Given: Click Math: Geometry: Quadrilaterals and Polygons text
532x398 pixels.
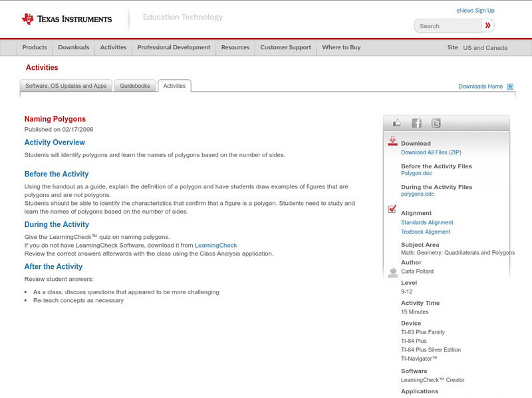Looking at the screenshot, I should point(458,253).
